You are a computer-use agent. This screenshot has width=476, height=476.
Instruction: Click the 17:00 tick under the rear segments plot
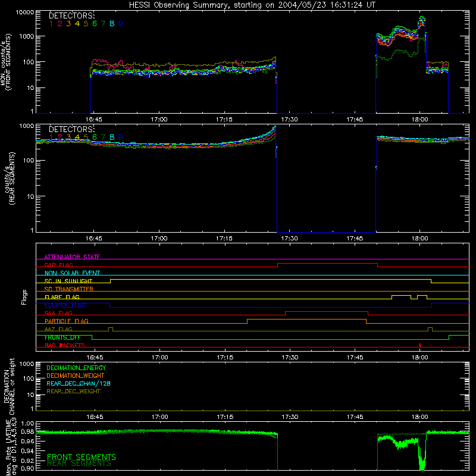(159, 239)
